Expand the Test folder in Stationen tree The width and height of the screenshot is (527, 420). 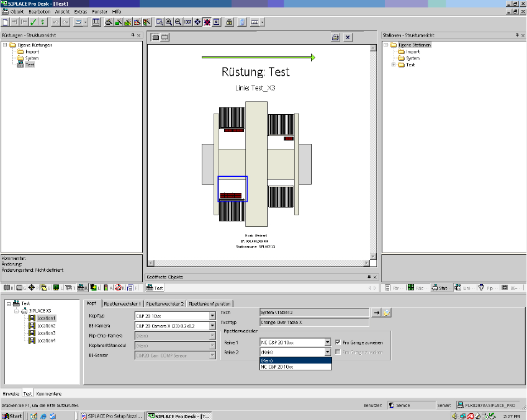coord(394,65)
